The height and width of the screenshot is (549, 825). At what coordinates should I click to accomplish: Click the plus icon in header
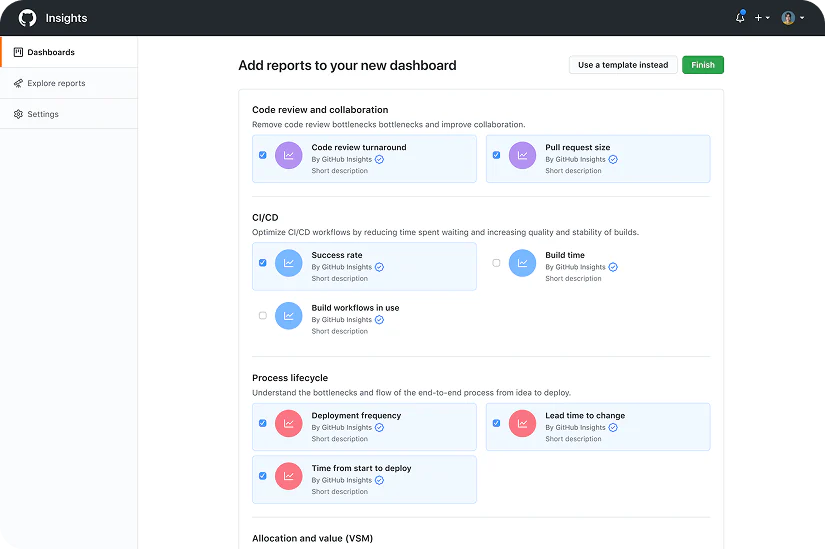(758, 18)
